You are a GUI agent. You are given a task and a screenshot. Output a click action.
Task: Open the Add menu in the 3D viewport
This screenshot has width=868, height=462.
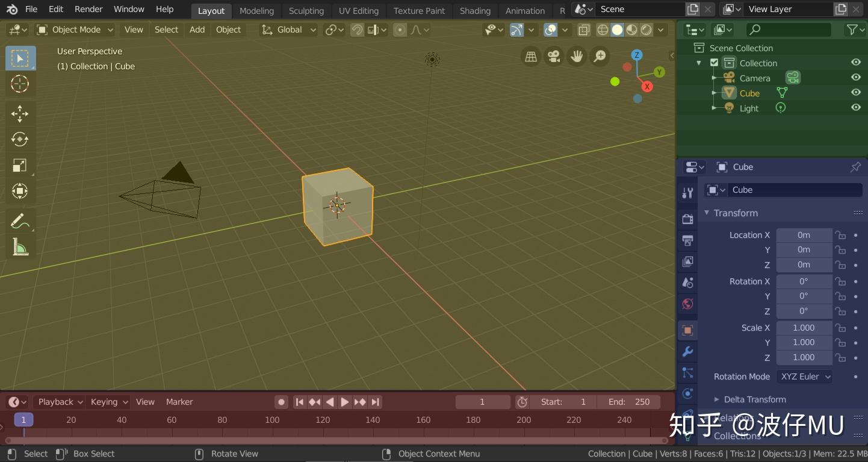click(x=197, y=30)
